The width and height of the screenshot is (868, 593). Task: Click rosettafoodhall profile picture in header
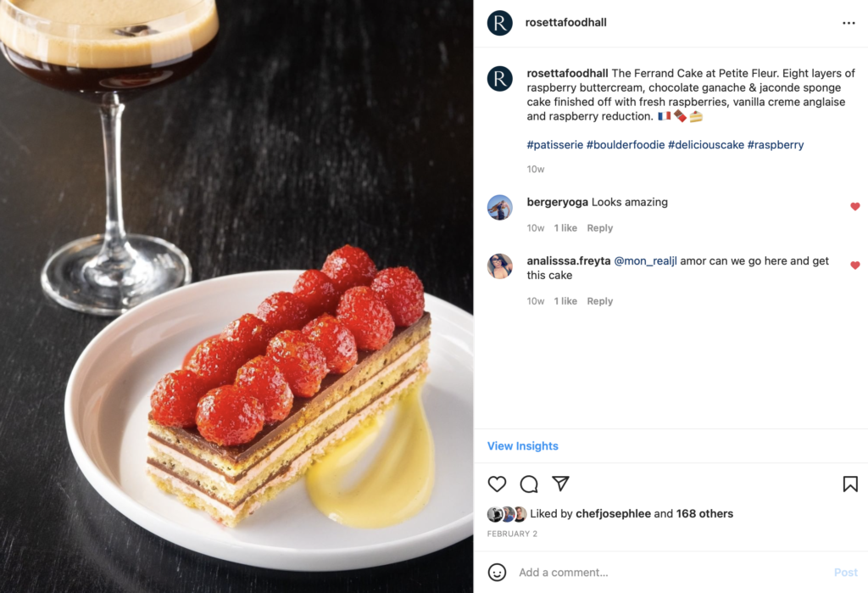500,23
